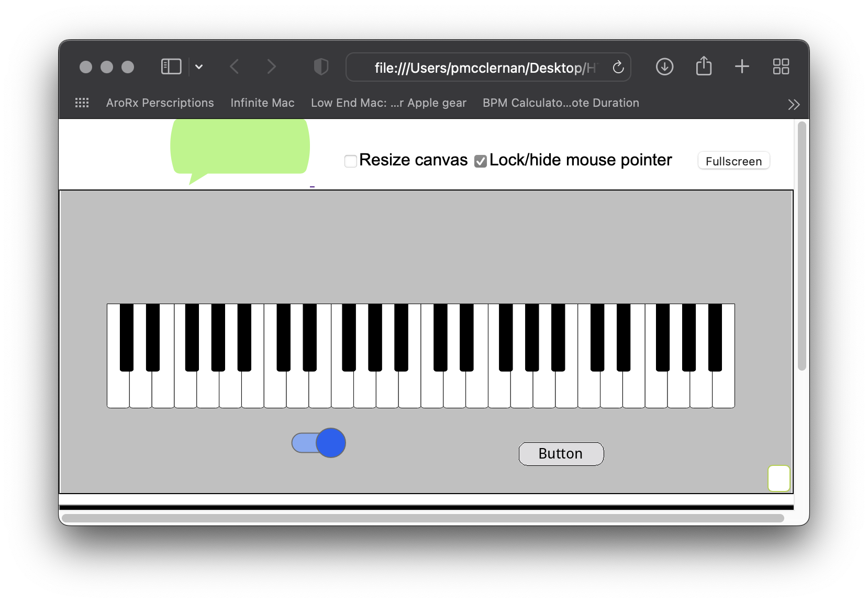Reload the page with the refresh icon
The image size is (868, 603).
(618, 67)
